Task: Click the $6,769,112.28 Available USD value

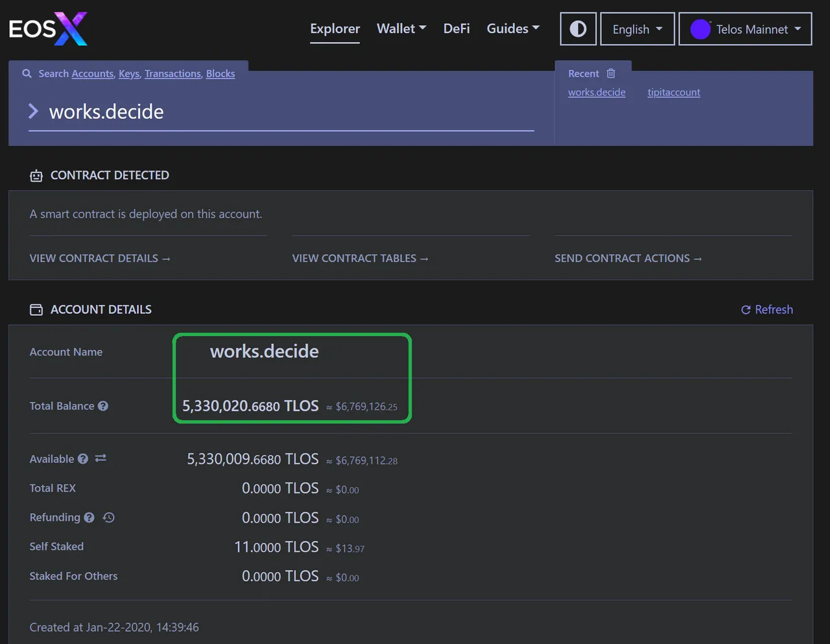Action: coord(366,460)
